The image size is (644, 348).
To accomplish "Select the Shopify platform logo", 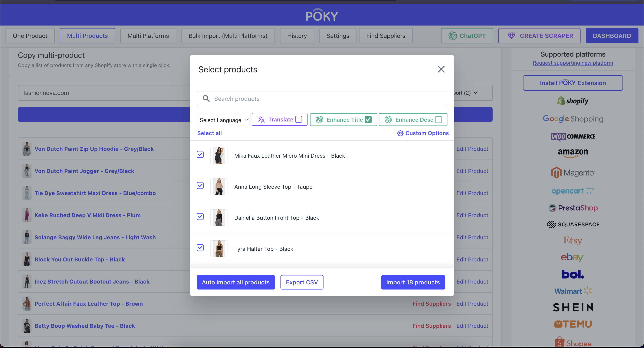I will click(x=573, y=101).
